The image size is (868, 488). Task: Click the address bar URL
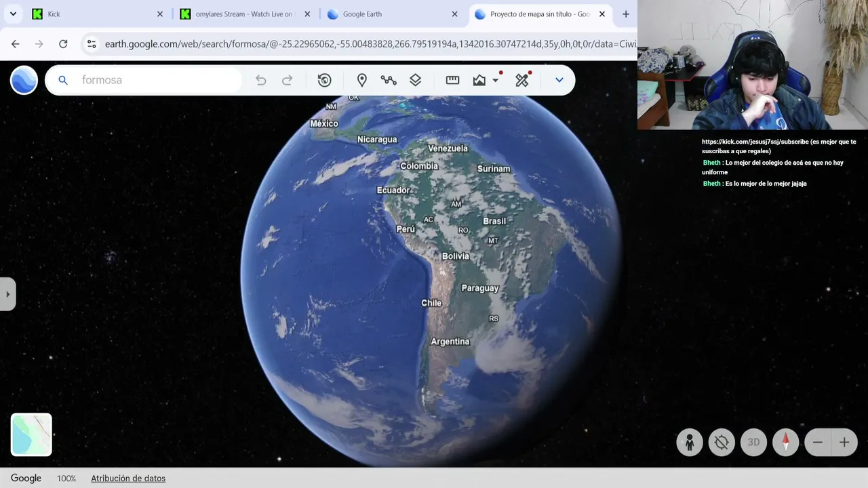tap(370, 44)
